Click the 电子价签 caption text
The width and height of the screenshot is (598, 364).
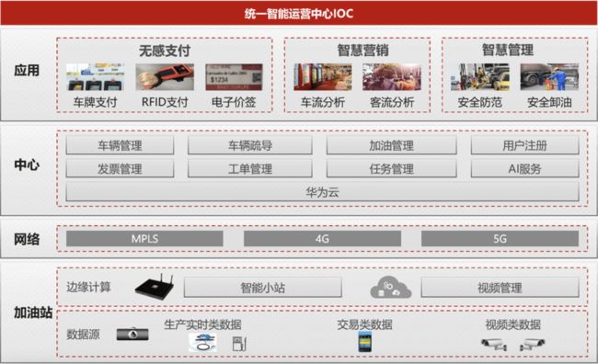[234, 102]
